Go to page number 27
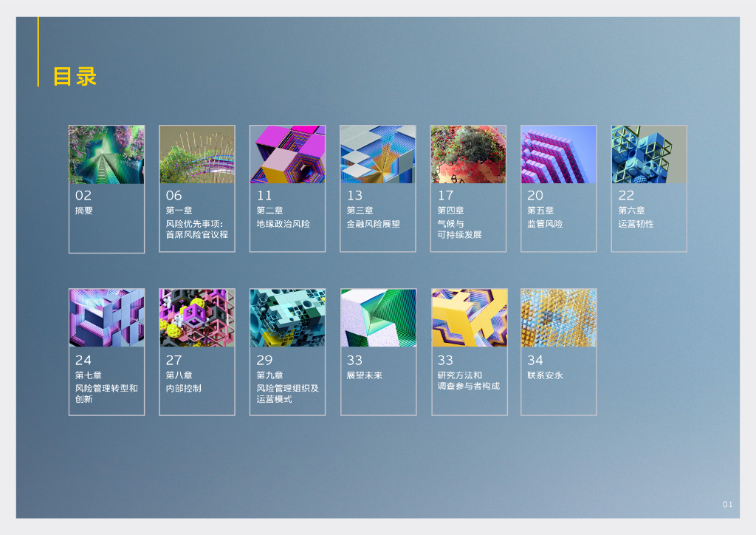This screenshot has height=535, width=756. pyautogui.click(x=174, y=361)
